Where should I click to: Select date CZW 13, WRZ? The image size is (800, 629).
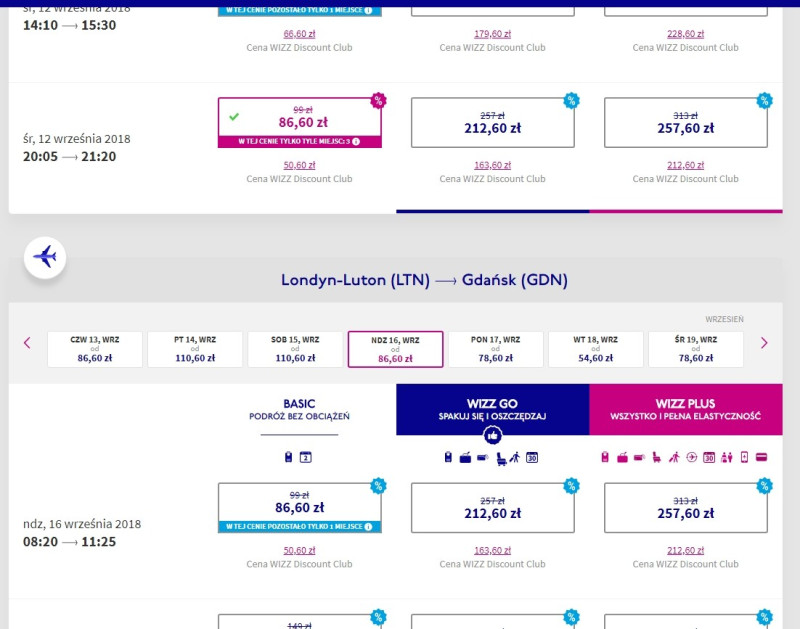[94, 349]
